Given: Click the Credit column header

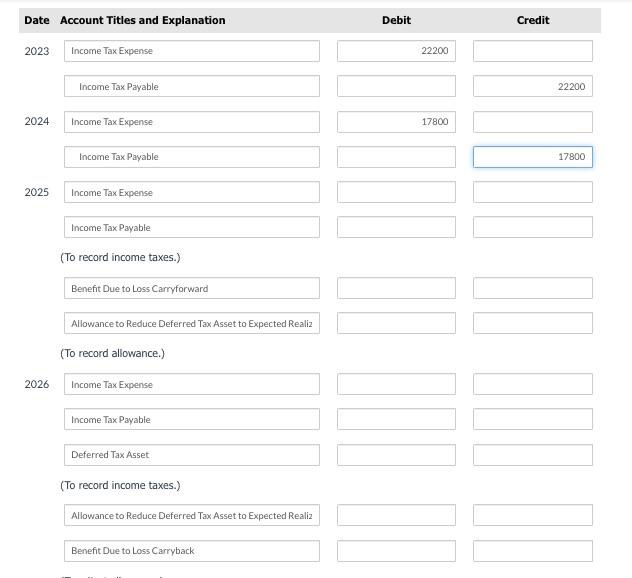Looking at the screenshot, I should pos(533,20).
